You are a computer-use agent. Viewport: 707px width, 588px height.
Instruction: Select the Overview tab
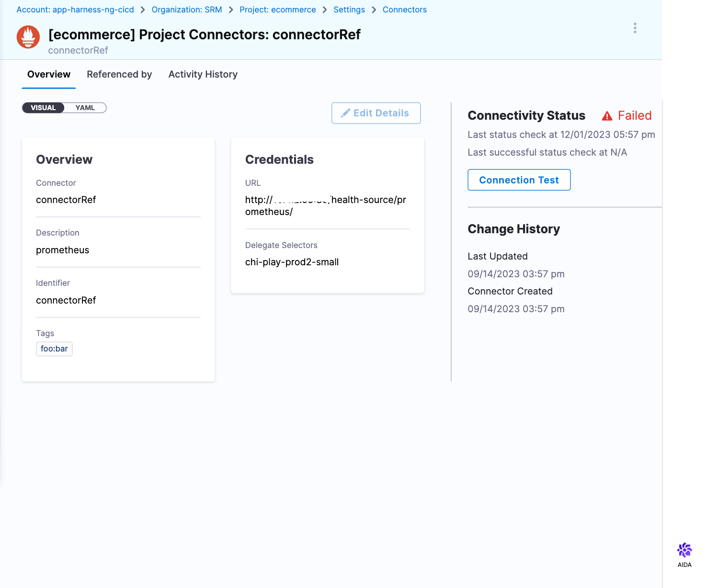click(x=49, y=74)
